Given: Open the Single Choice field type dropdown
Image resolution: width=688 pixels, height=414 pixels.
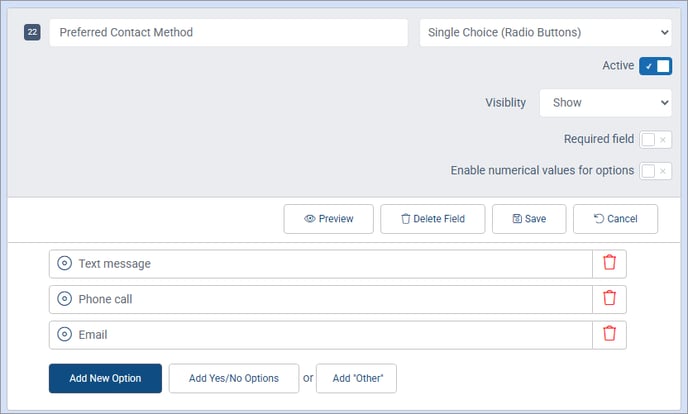Looking at the screenshot, I should click(x=545, y=33).
